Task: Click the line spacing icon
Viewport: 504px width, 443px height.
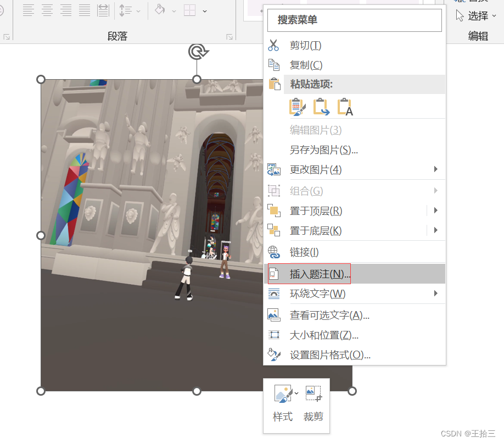Action: tap(126, 10)
